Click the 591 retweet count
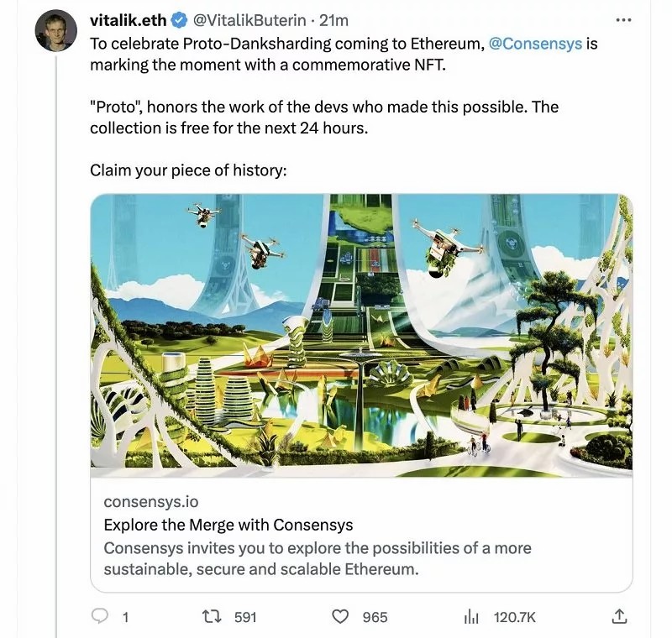The height and width of the screenshot is (638, 672). (x=245, y=617)
